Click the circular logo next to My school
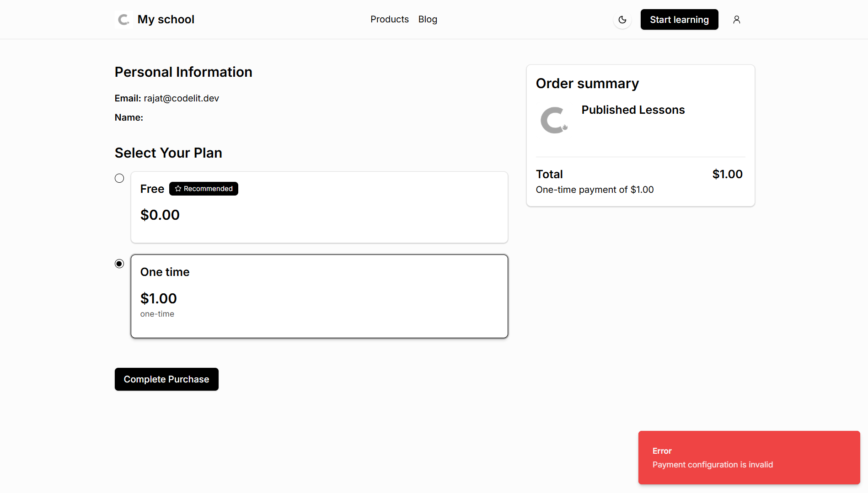The height and width of the screenshot is (493, 868). click(x=123, y=19)
